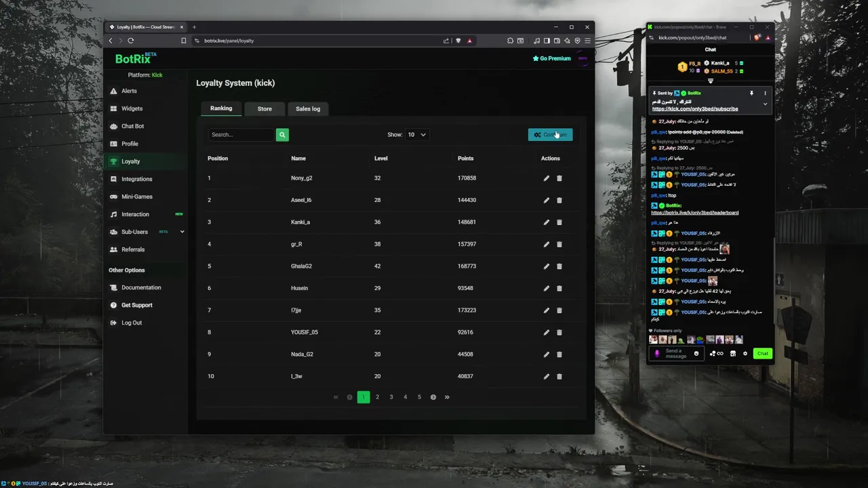Image resolution: width=868 pixels, height=488 pixels.
Task: Expand the chat gift leaderboard arrow
Action: (x=711, y=81)
